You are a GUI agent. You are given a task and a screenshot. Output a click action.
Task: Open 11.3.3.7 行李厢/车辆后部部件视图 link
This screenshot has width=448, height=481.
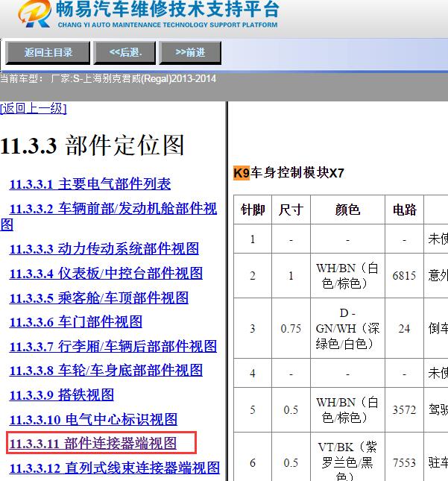[113, 347]
